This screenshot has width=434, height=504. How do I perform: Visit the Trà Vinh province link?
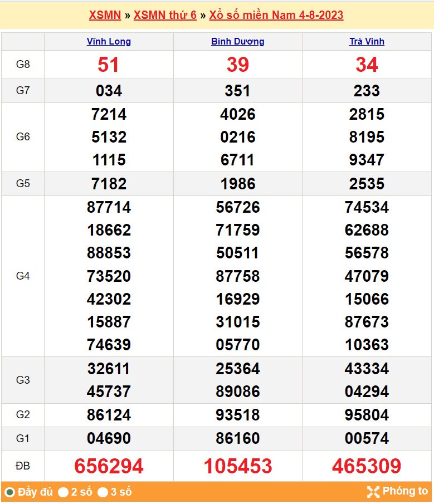point(367,41)
